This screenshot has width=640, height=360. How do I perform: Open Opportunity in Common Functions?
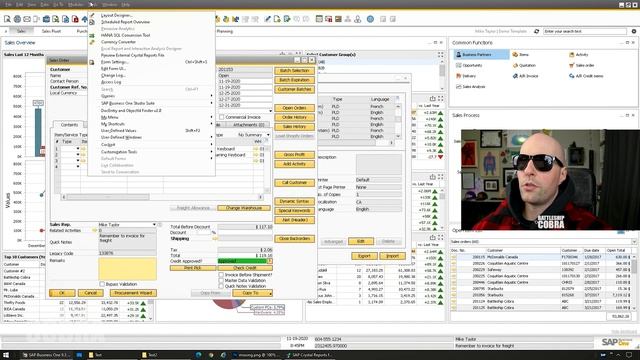click(469, 65)
